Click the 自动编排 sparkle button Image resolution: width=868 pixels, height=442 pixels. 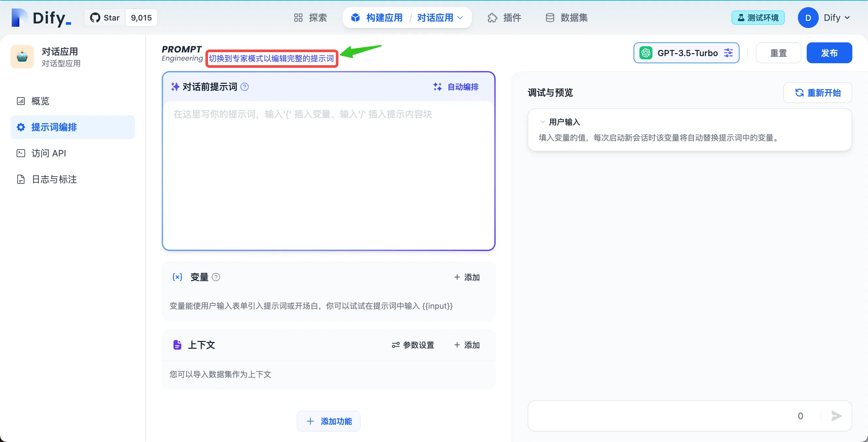coord(456,87)
